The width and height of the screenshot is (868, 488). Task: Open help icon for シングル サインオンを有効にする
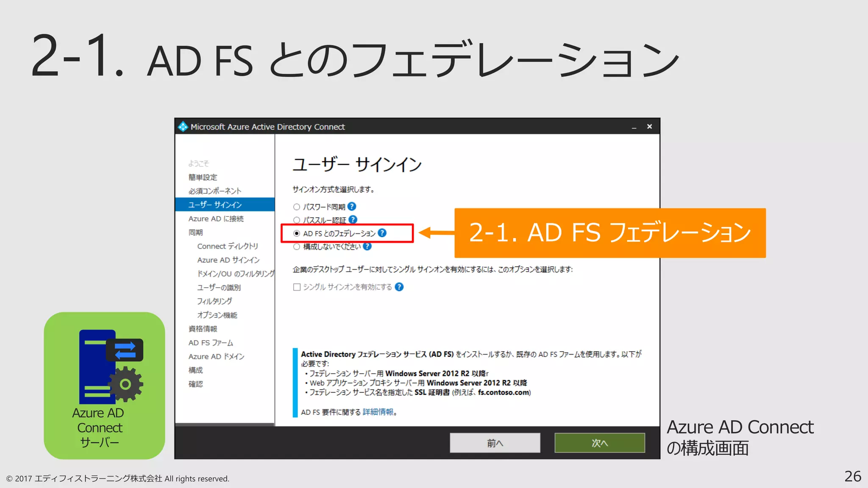399,287
